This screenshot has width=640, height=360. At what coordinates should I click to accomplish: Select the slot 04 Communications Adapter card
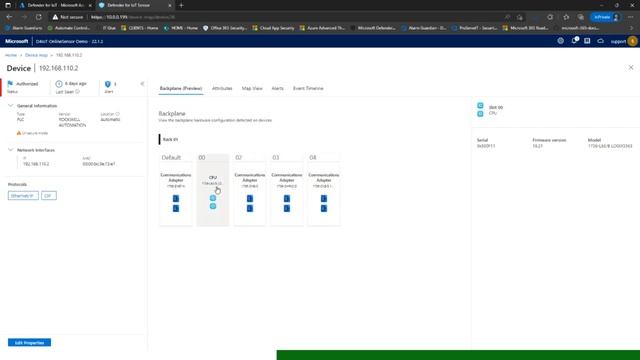click(324, 190)
